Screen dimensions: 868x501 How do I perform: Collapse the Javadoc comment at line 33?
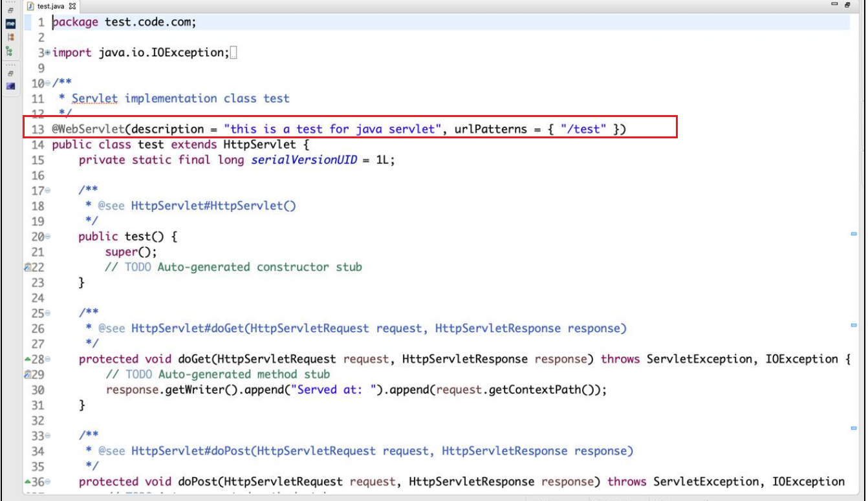[48, 436]
